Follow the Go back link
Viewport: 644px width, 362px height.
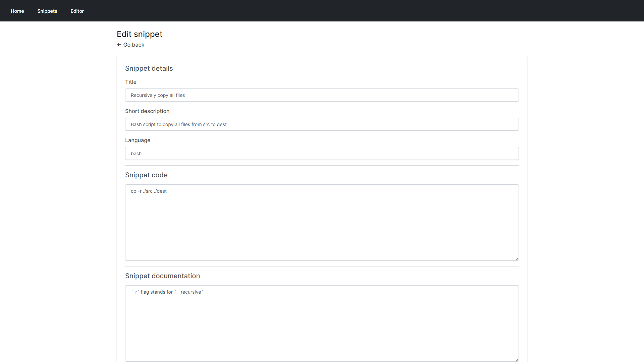pos(133,45)
